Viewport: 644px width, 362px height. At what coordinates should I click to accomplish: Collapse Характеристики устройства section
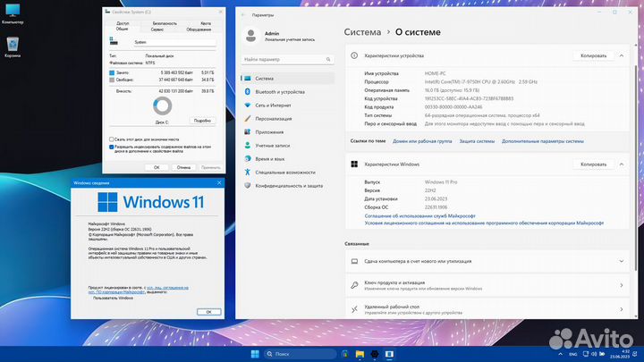point(622,55)
